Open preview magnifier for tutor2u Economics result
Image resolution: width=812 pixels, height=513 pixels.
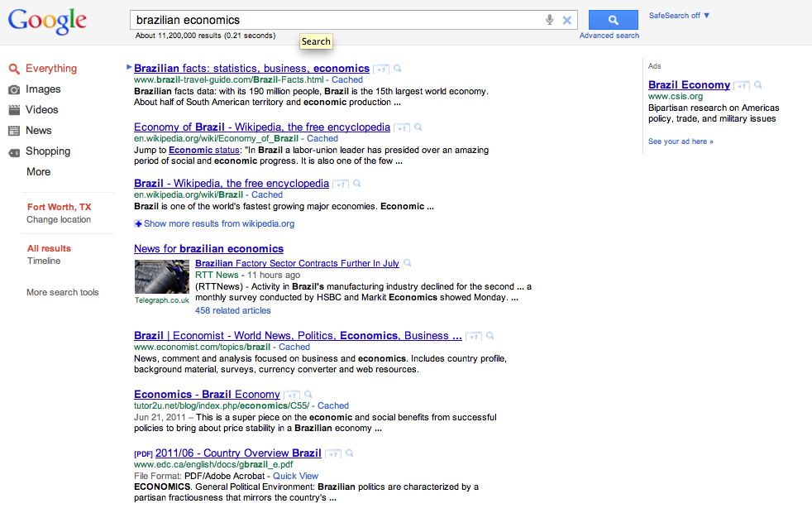(x=308, y=395)
